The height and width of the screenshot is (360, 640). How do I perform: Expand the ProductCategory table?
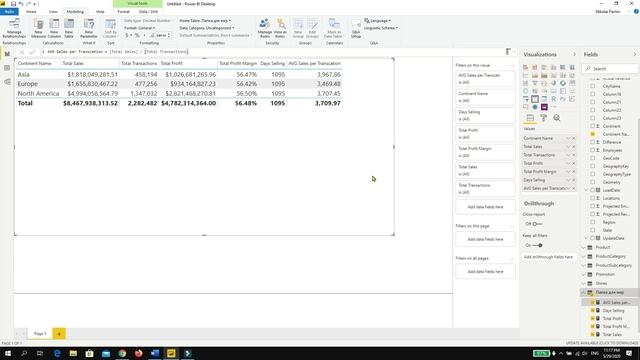pos(584,256)
